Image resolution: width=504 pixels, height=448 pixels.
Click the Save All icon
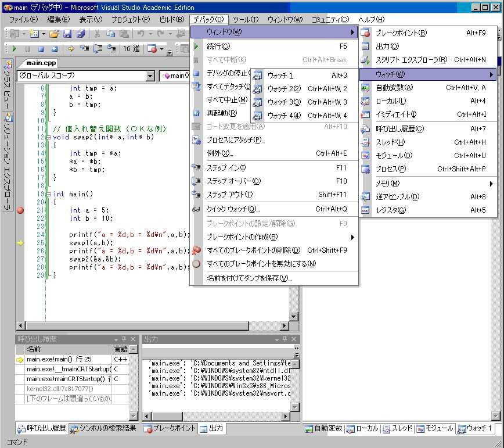80,34
